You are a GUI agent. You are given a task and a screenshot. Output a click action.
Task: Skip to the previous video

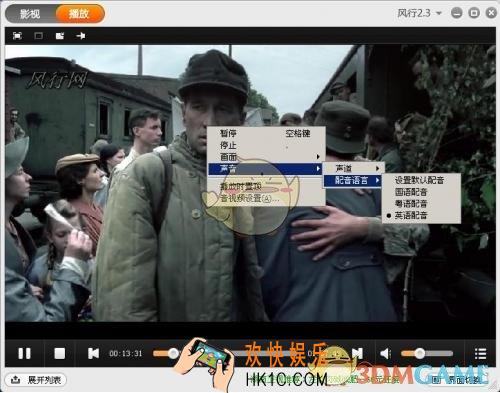click(93, 353)
